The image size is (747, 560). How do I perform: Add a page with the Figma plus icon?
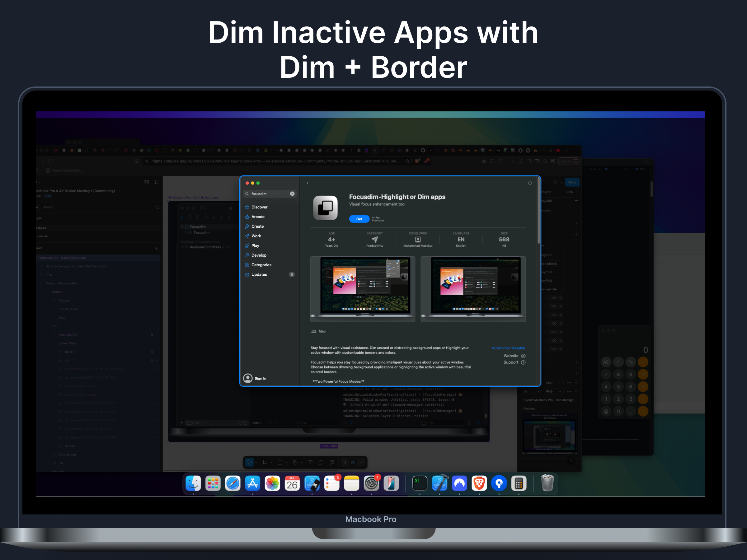coord(157,218)
